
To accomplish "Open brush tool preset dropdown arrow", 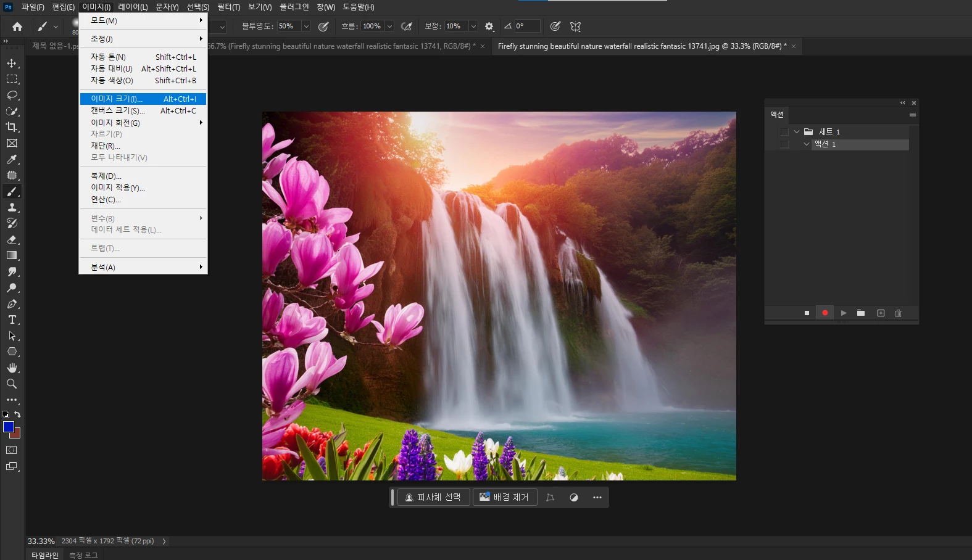I will point(56,27).
